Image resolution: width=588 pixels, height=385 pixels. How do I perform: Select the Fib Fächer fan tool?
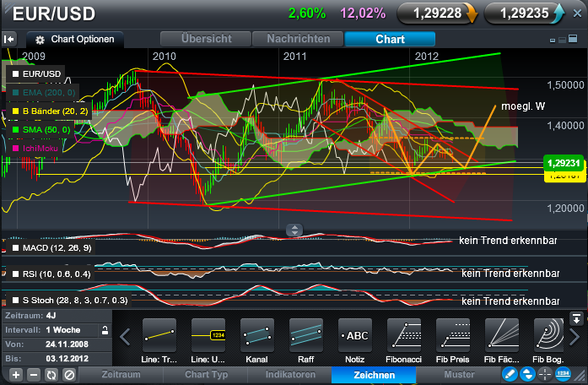[501, 341]
